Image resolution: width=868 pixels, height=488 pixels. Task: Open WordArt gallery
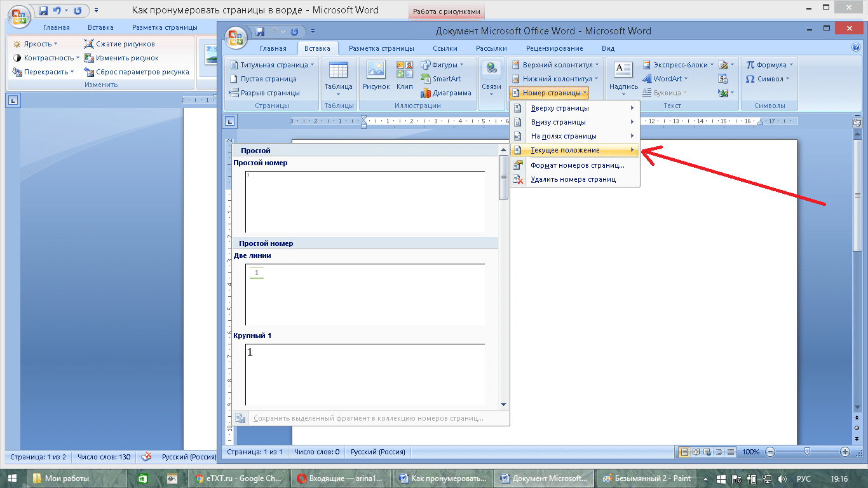pyautogui.click(x=666, y=79)
